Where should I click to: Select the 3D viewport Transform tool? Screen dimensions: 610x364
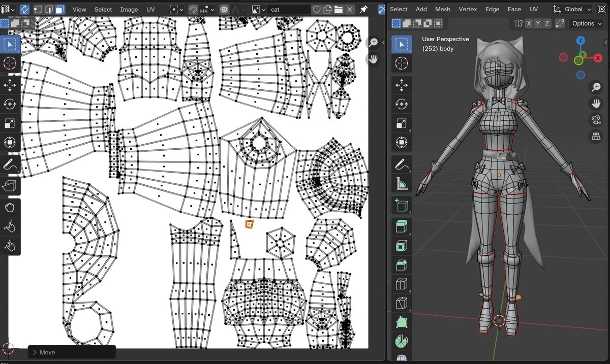point(402,142)
